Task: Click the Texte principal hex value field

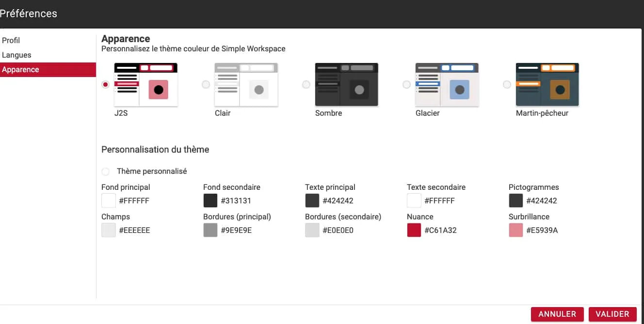Action: pyautogui.click(x=338, y=201)
